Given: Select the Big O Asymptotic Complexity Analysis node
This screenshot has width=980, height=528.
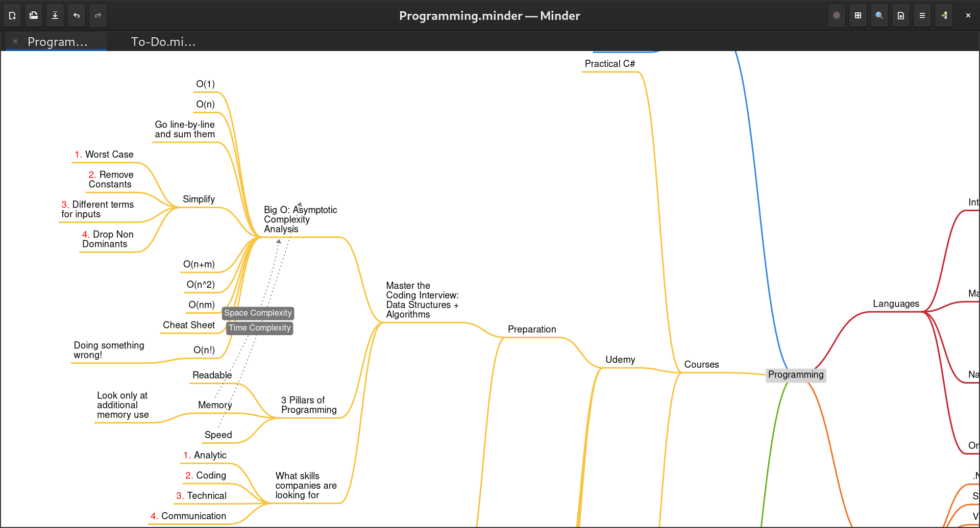Looking at the screenshot, I should pos(300,219).
